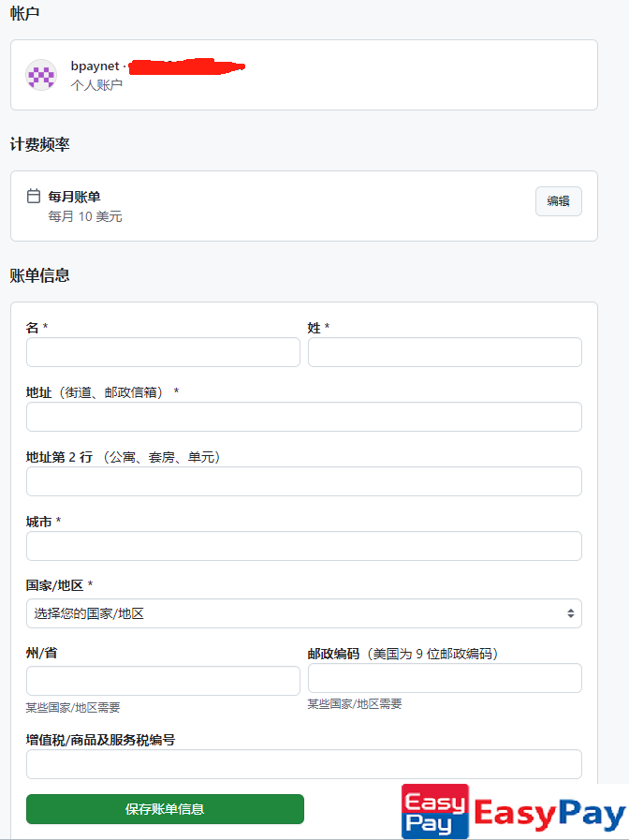The height and width of the screenshot is (840, 629).
Task: Click the 邮政编码 postal code input field
Action: (x=445, y=678)
